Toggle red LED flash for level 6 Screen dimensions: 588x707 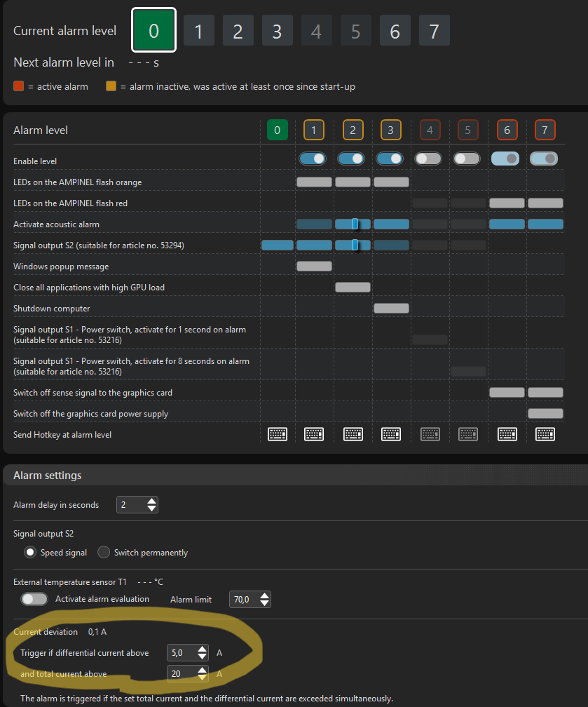point(507,203)
